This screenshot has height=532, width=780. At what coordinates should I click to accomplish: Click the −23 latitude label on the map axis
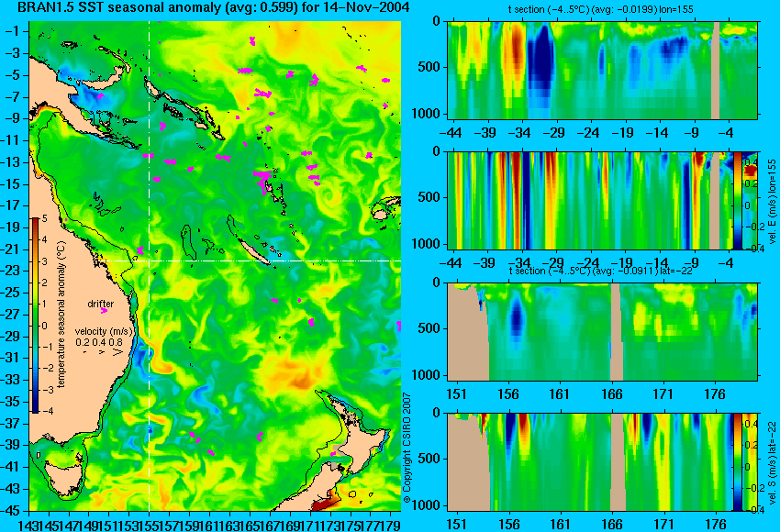(12, 271)
